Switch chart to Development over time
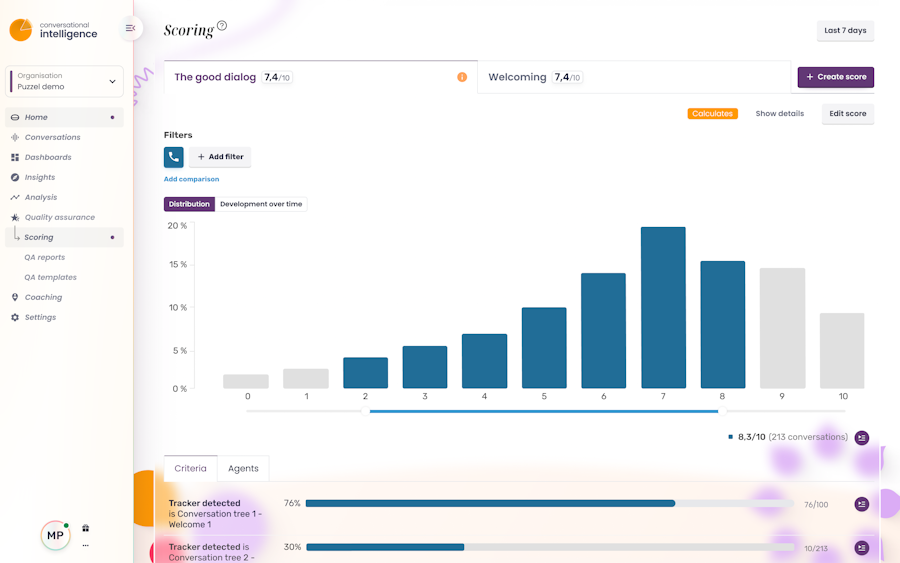900x563 pixels. (261, 204)
